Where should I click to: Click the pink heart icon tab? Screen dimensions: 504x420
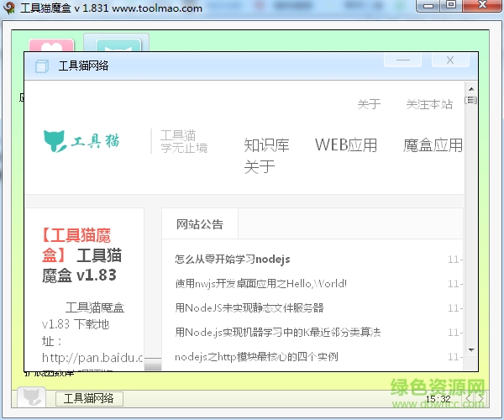pyautogui.click(x=51, y=45)
